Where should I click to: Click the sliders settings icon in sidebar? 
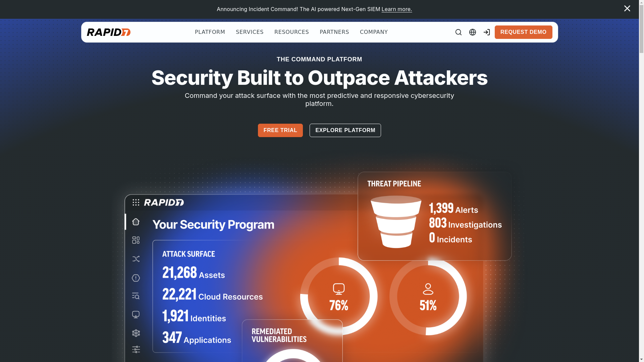tap(136, 350)
